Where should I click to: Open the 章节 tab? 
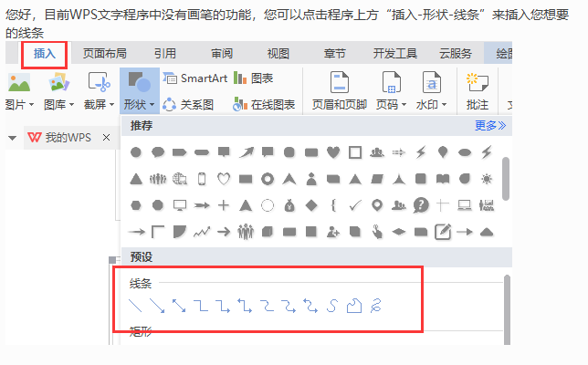335,54
